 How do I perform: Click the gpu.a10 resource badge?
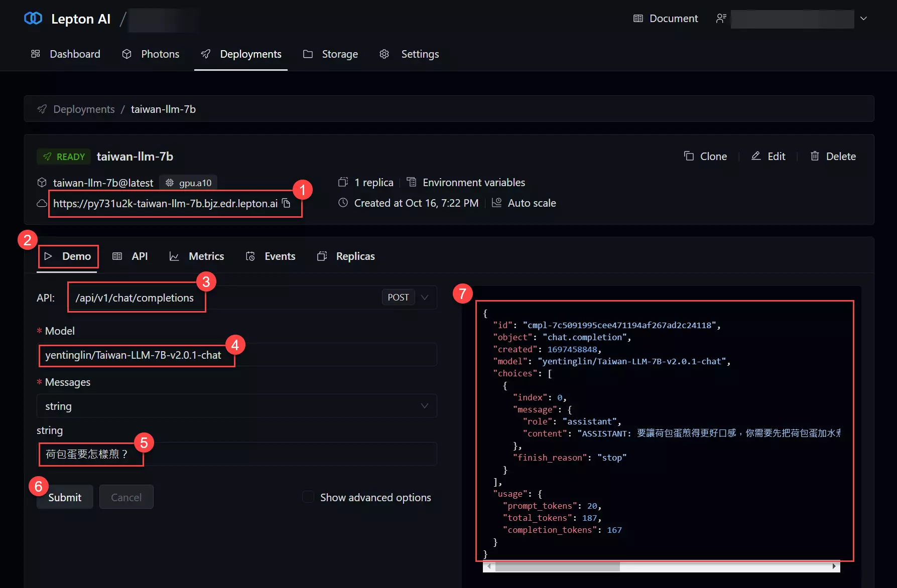pos(188,183)
